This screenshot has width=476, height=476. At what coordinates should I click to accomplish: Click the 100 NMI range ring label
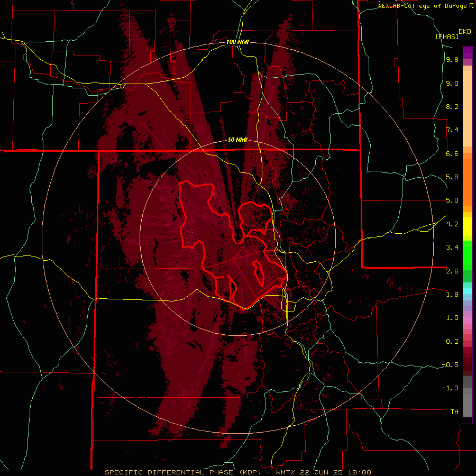coord(237,42)
